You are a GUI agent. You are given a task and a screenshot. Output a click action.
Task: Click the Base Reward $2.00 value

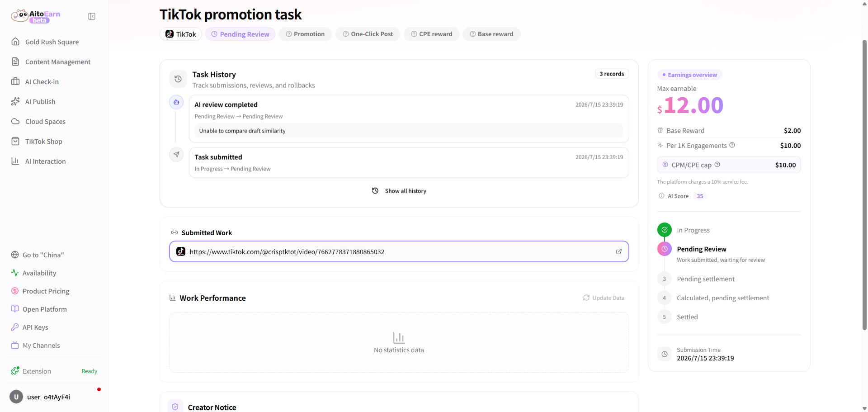[x=792, y=130]
